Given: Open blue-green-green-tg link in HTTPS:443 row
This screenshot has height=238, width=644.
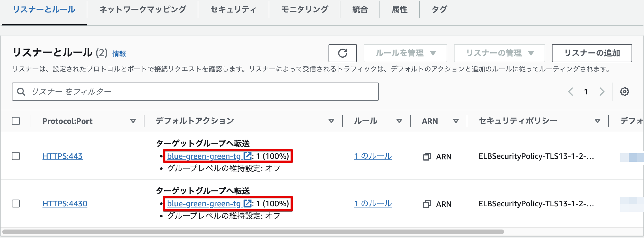Looking at the screenshot, I should click(x=204, y=156).
